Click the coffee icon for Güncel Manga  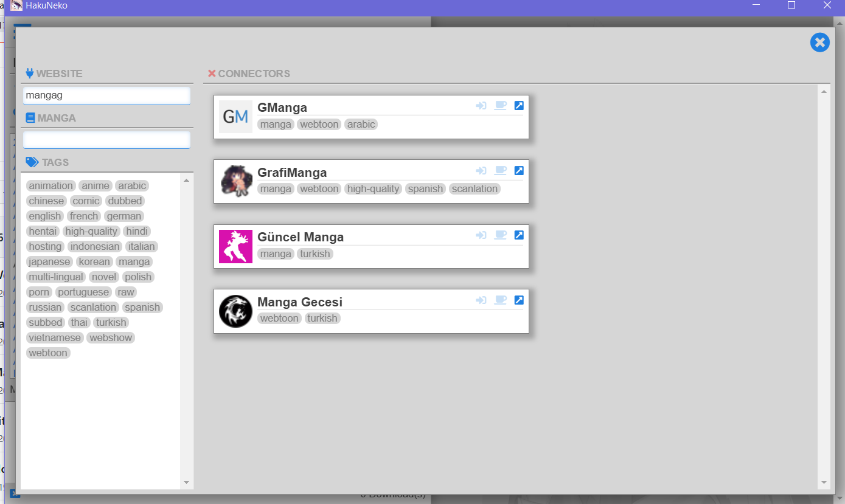(x=500, y=235)
